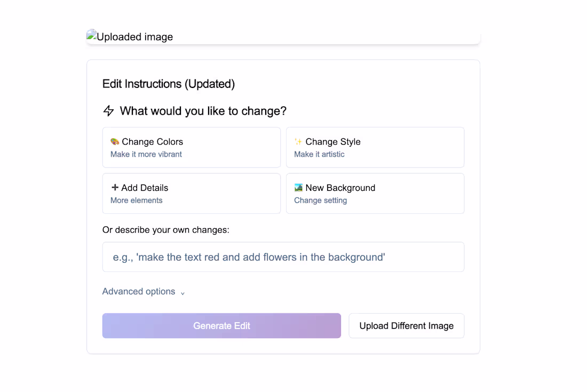This screenshot has width=587, height=392.
Task: Click the chevron beside Advanced options
Action: pyautogui.click(x=183, y=293)
